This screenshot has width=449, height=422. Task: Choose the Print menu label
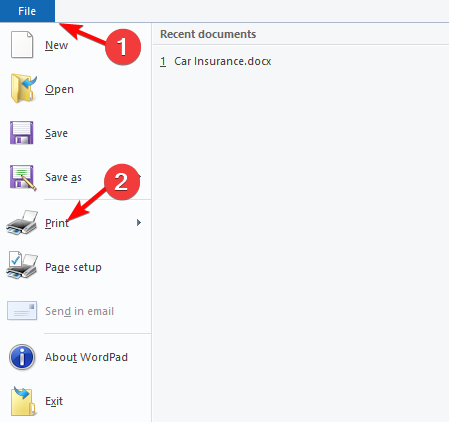(x=57, y=223)
